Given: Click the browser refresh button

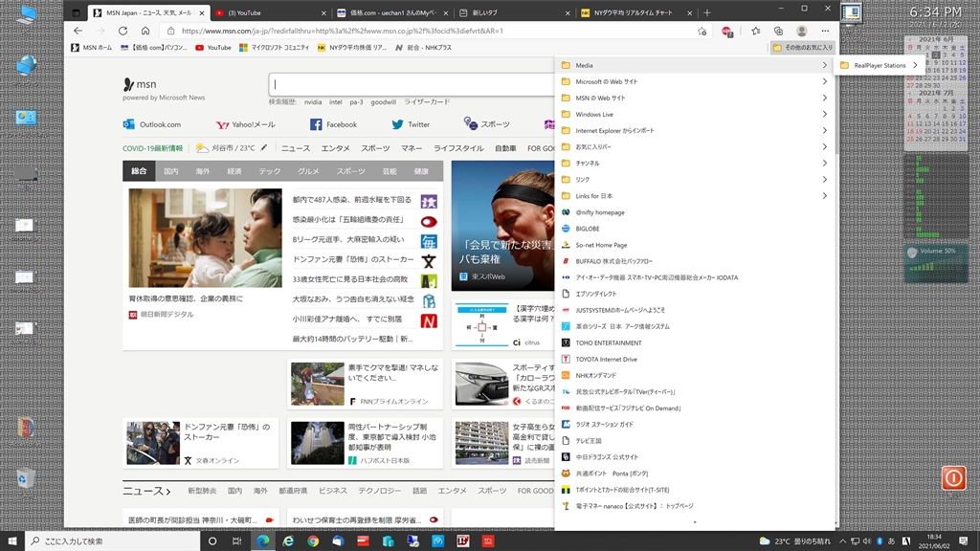Looking at the screenshot, I should [122, 31].
